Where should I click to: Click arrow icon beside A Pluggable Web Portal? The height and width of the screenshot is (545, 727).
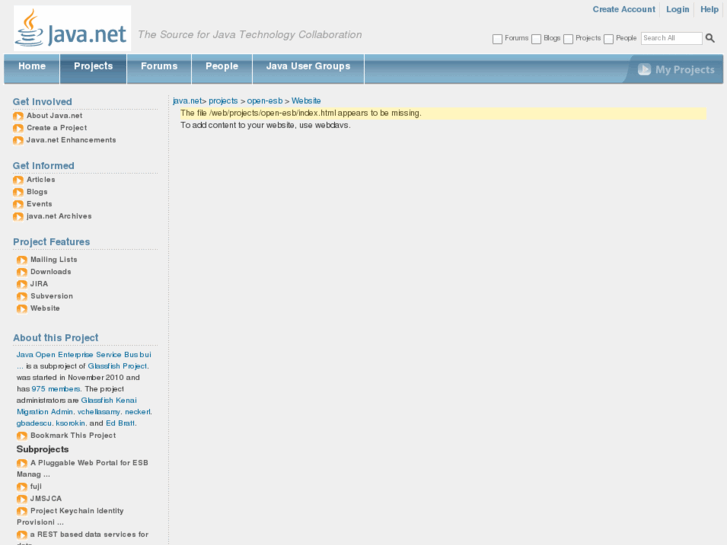click(x=22, y=463)
